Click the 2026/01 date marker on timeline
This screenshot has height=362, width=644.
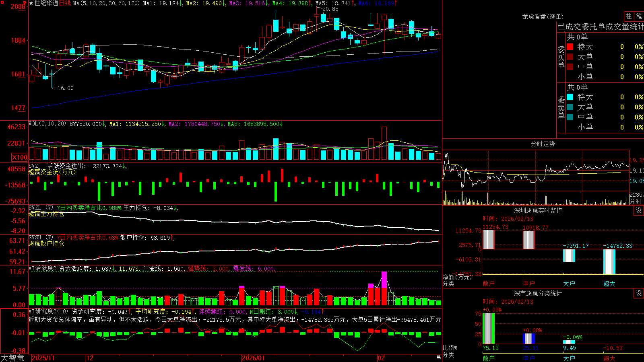tap(254, 358)
